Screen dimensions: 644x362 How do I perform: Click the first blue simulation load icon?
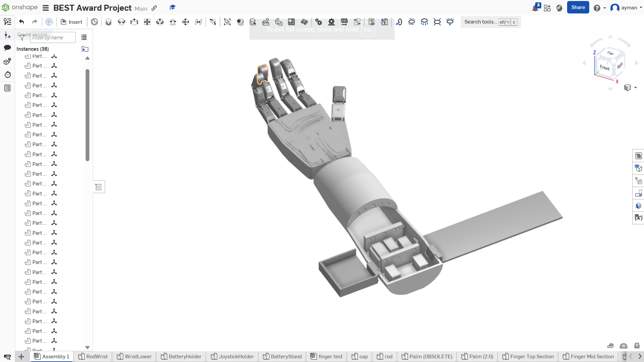[x=399, y=22]
